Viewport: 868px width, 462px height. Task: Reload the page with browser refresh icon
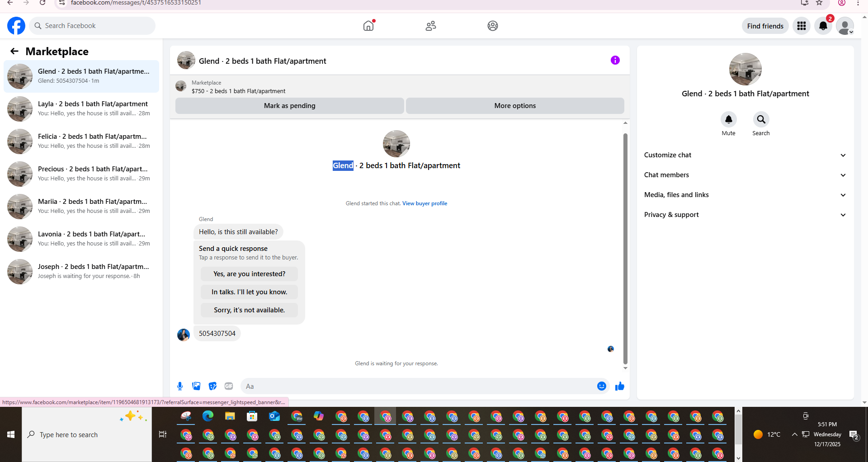coord(42,3)
